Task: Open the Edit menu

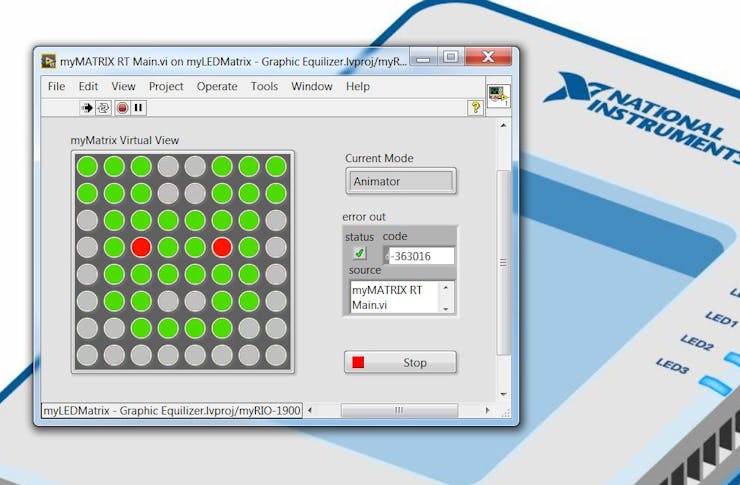Action: (x=88, y=87)
